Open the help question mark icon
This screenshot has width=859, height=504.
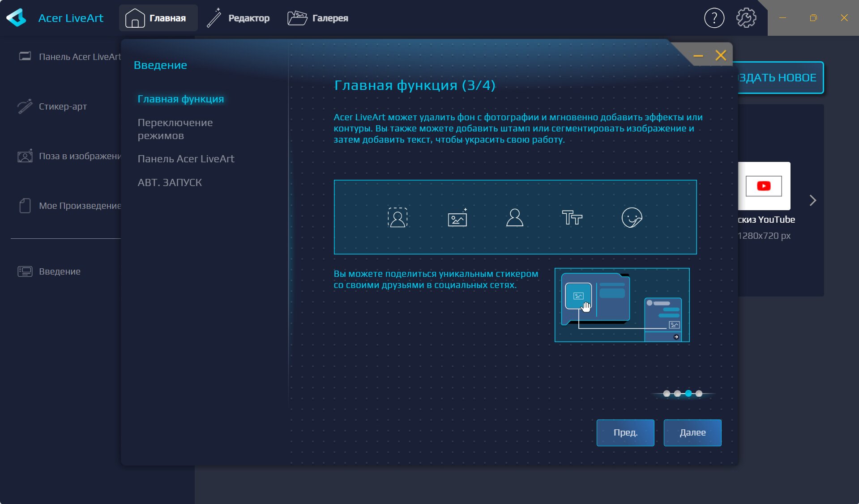click(x=714, y=18)
